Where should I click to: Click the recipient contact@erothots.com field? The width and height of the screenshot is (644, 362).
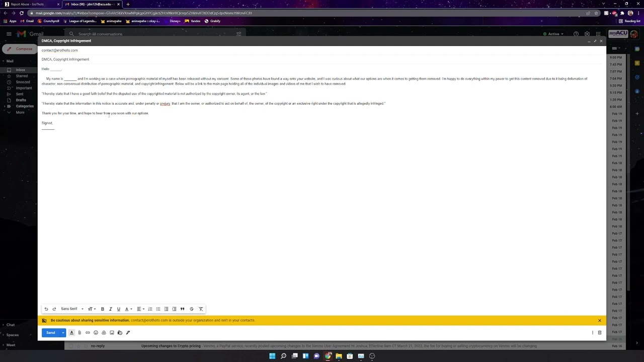[x=322, y=50]
